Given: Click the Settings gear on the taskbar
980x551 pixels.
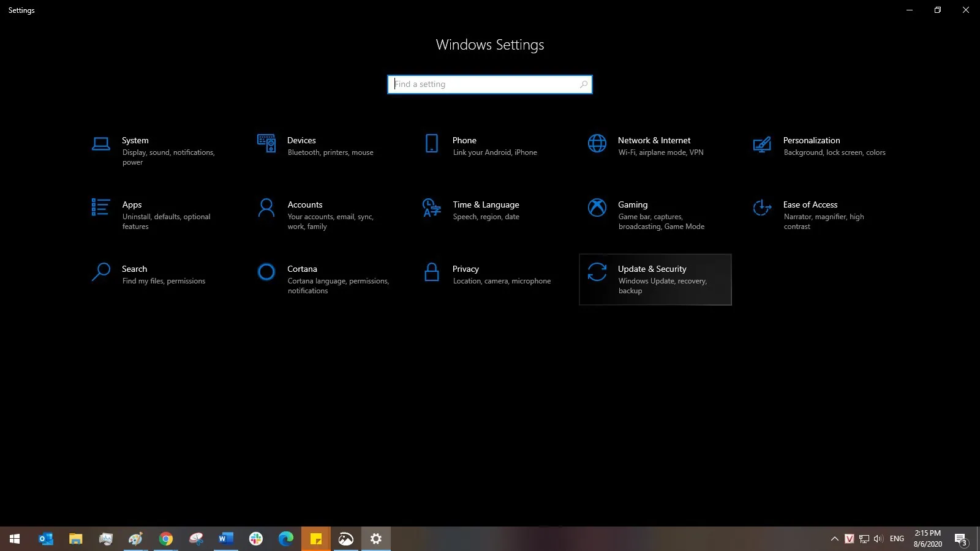Looking at the screenshot, I should click(376, 539).
